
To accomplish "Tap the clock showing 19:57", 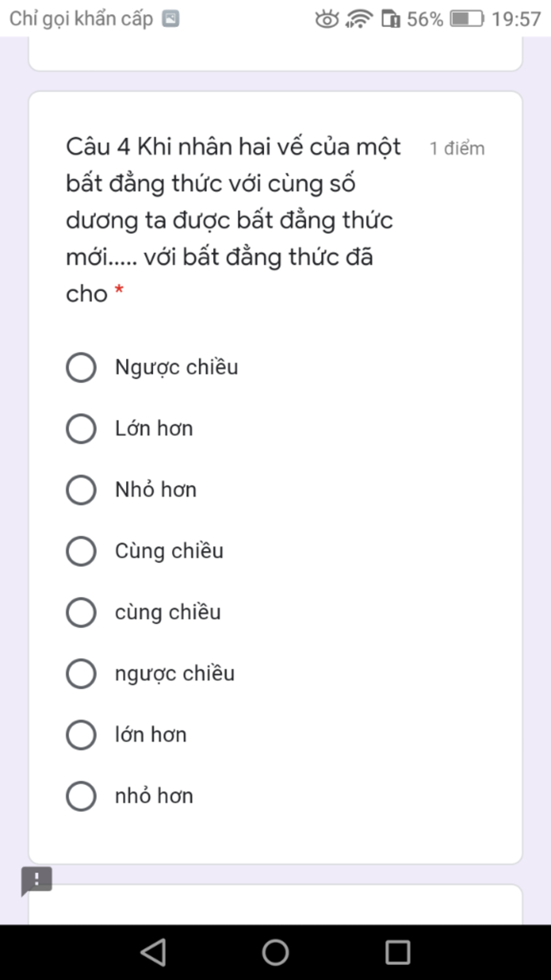I will 516,19.
